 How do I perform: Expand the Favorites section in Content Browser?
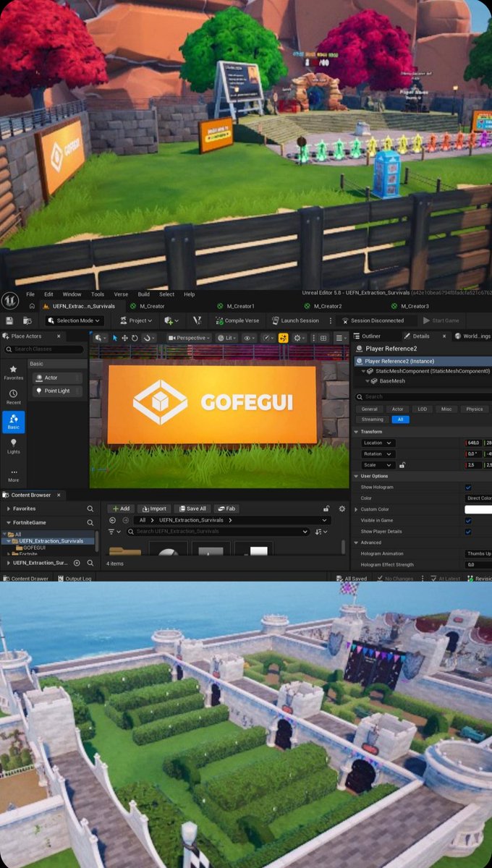[x=8, y=509]
